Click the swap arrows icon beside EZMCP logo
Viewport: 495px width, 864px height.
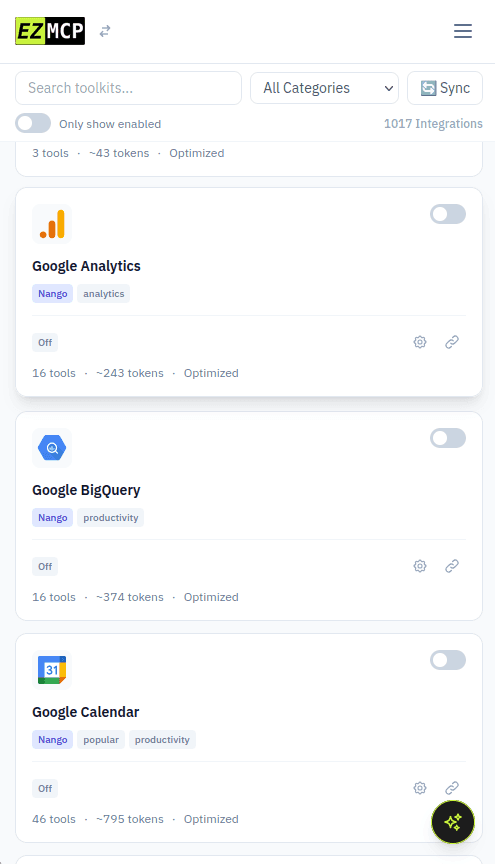click(x=105, y=31)
